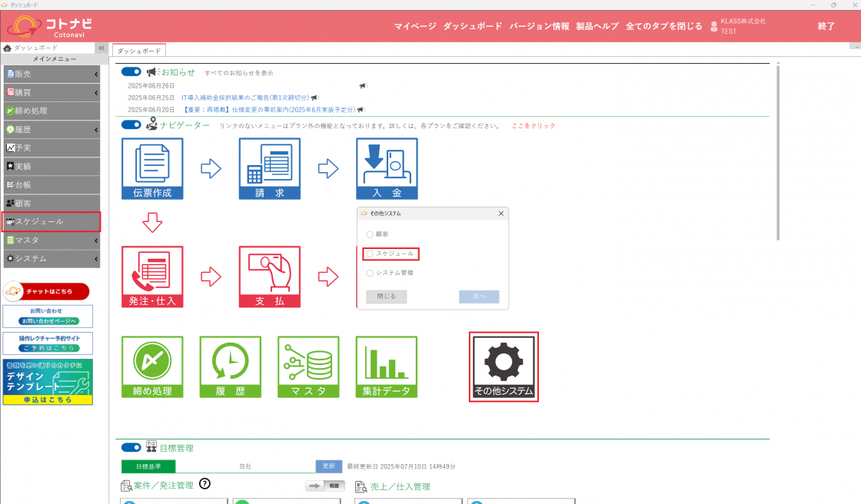This screenshot has width=861, height=504.
Task: Toggle the ナビゲーター section switch
Action: click(x=131, y=124)
